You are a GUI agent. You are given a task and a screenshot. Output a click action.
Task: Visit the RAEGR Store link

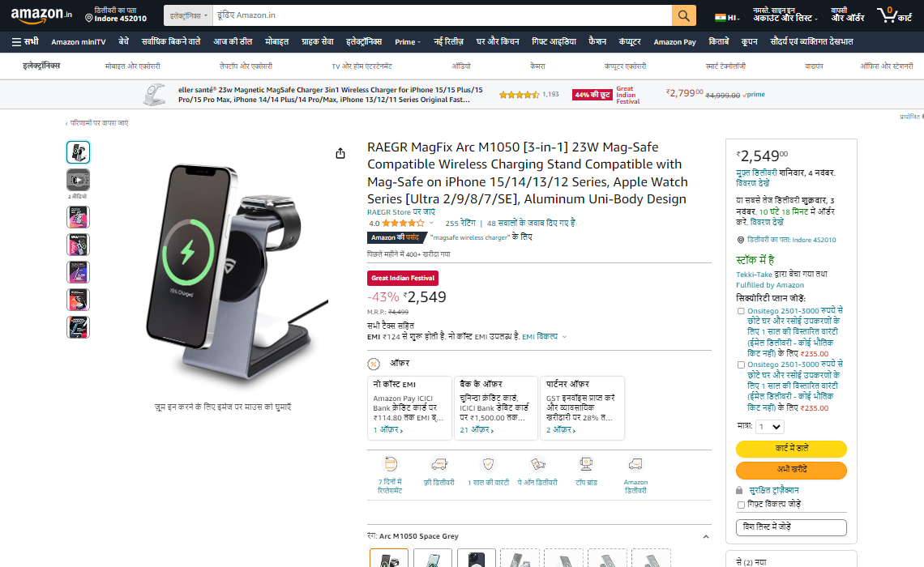(x=401, y=212)
